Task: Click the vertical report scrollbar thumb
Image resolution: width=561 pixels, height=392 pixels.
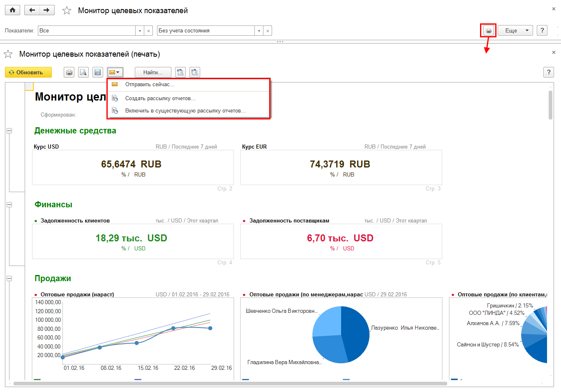Action: [551, 105]
